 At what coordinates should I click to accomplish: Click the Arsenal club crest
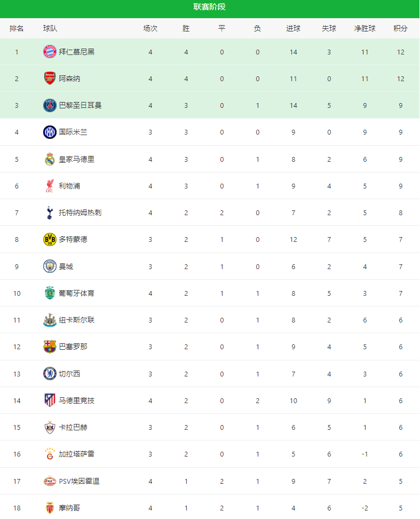(x=50, y=78)
